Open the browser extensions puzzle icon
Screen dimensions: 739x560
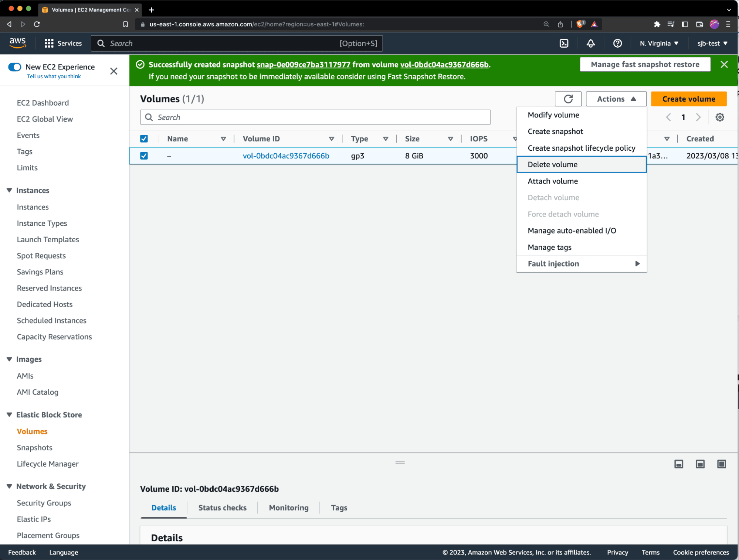click(x=657, y=24)
